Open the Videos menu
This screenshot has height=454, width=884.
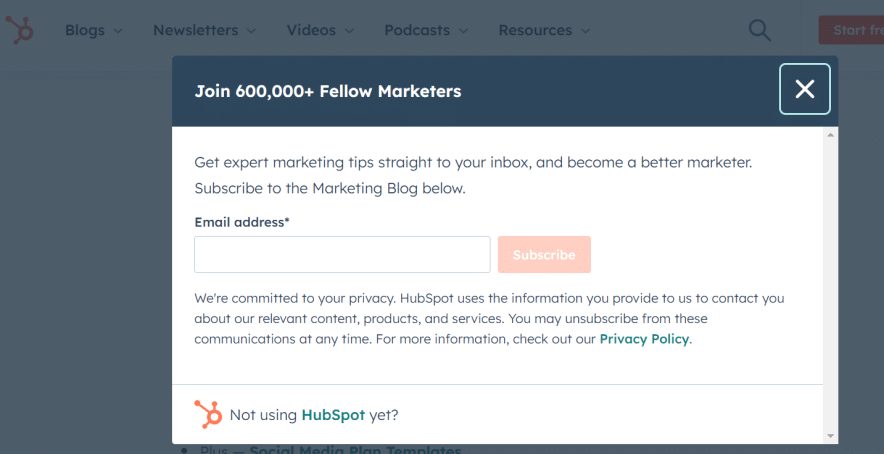pos(311,30)
